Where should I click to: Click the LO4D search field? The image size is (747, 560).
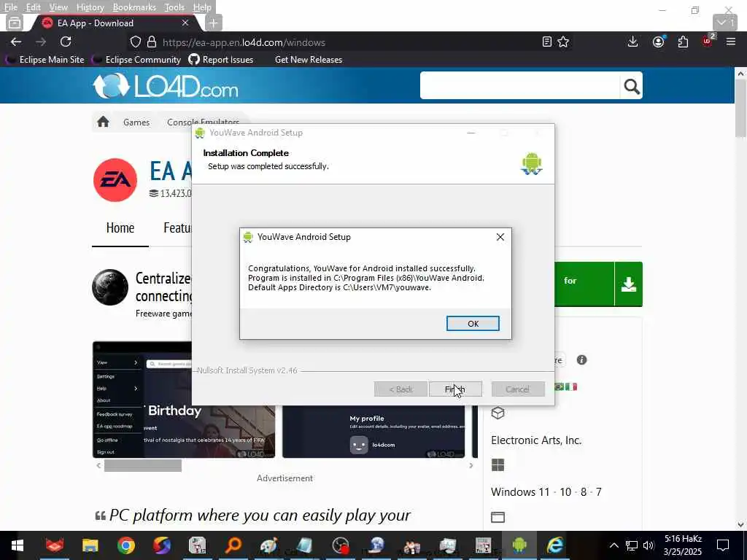click(519, 86)
